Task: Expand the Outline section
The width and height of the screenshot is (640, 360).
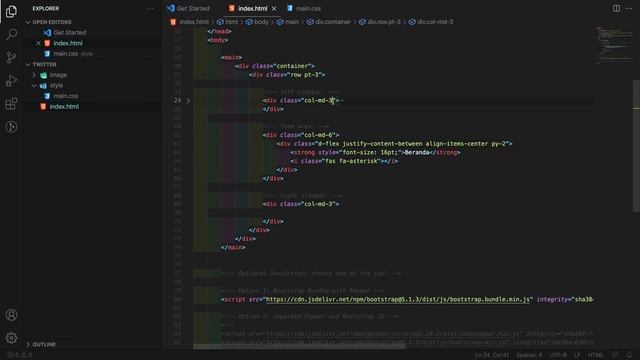Action: coord(28,344)
